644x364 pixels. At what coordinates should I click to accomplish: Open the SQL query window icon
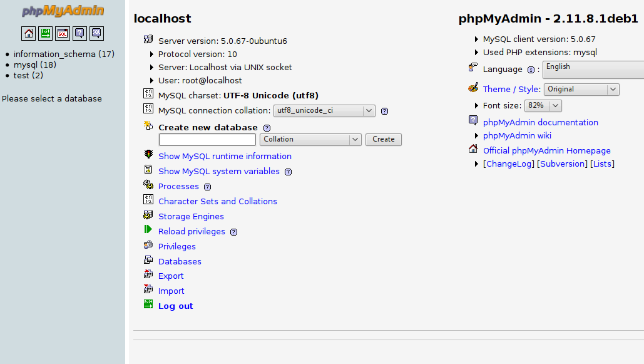(x=63, y=34)
